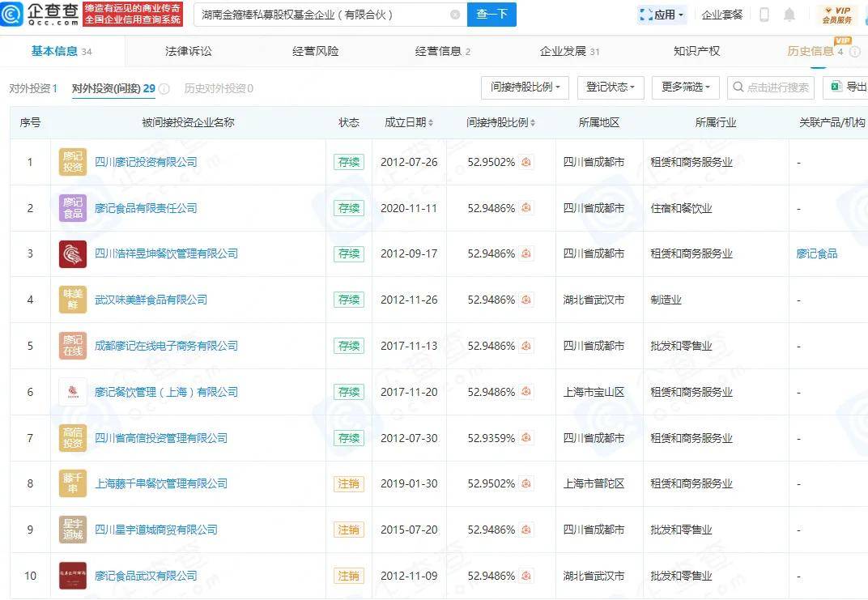
Task: Click the 存续 status tag of 四川廖记投资 row
Action: (349, 162)
